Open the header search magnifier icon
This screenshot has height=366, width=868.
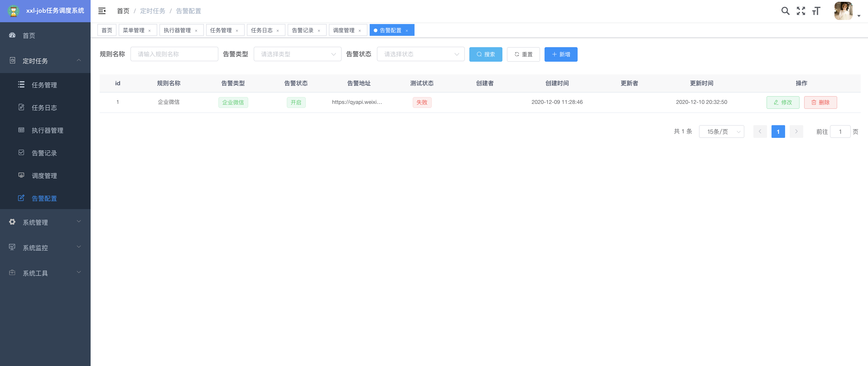coord(785,11)
